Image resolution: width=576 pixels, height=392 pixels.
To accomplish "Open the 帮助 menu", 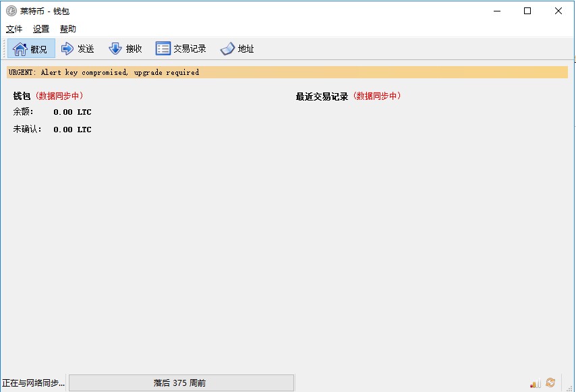I will click(x=68, y=28).
